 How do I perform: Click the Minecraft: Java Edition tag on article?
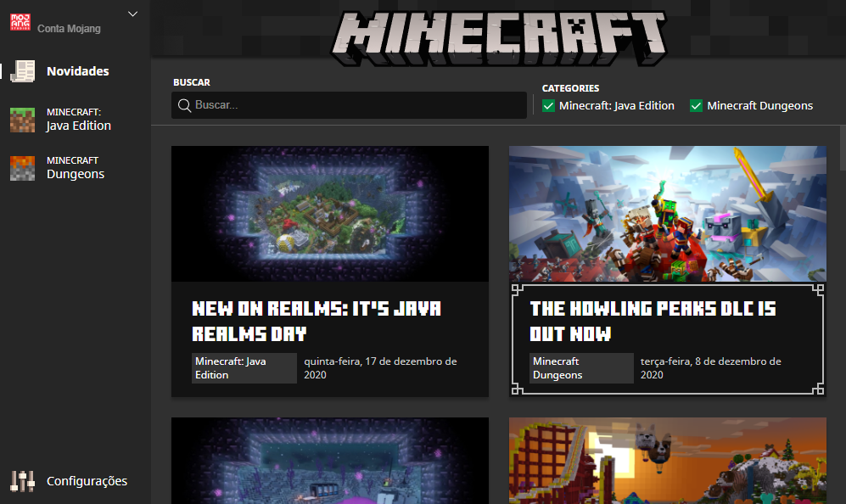[x=244, y=368]
